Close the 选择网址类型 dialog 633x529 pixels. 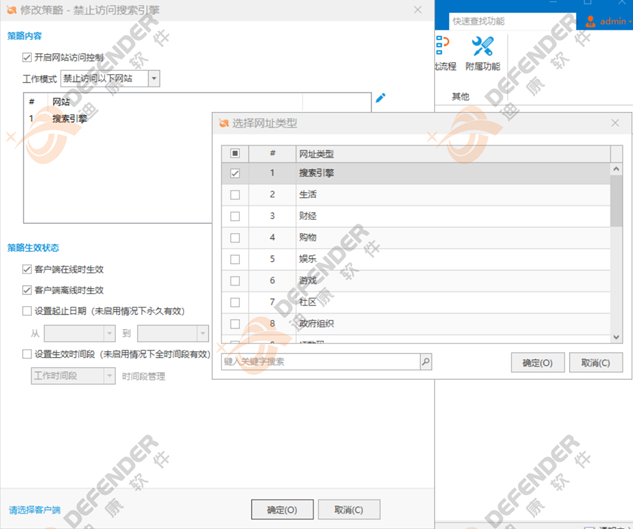(x=615, y=123)
